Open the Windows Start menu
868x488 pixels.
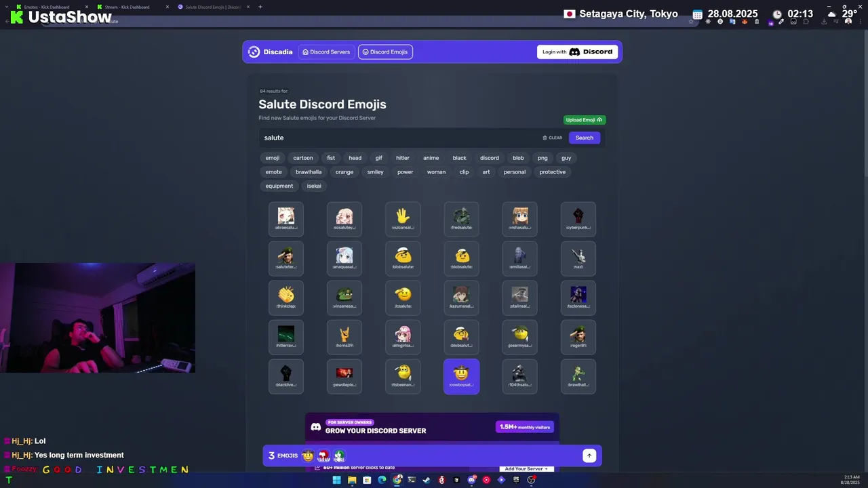(336, 480)
